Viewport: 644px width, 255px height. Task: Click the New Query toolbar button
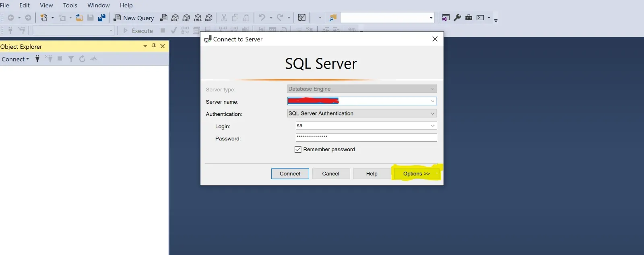coord(134,18)
